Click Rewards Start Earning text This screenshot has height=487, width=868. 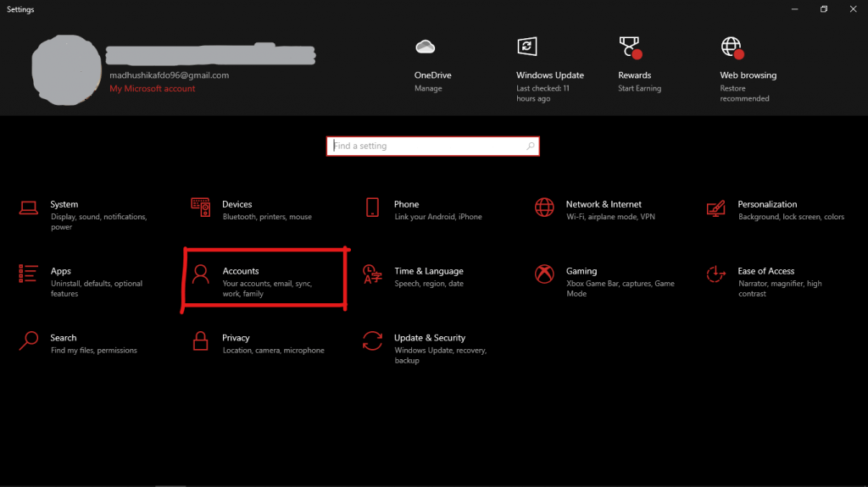[639, 89]
